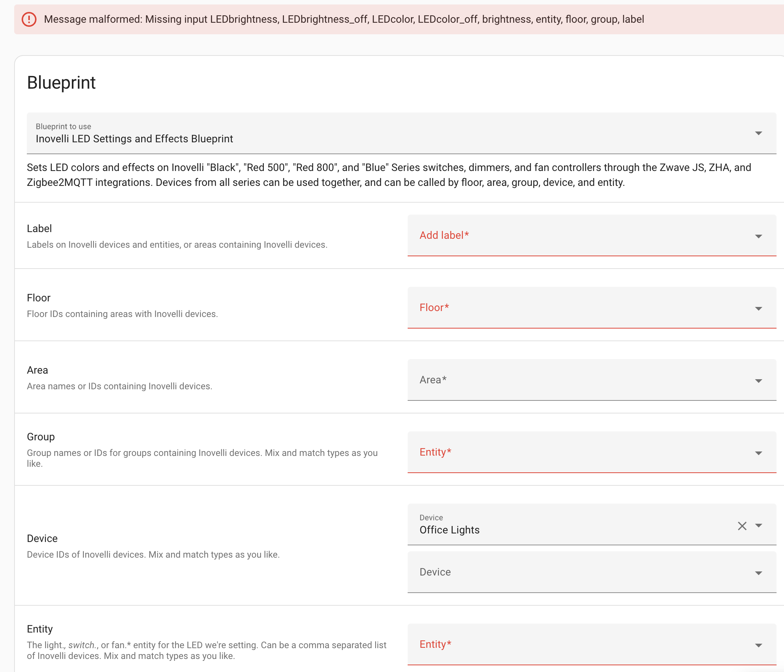Screen dimensions: 784x672
Task: Open the empty Device dropdown arrow
Action: pyautogui.click(x=758, y=573)
